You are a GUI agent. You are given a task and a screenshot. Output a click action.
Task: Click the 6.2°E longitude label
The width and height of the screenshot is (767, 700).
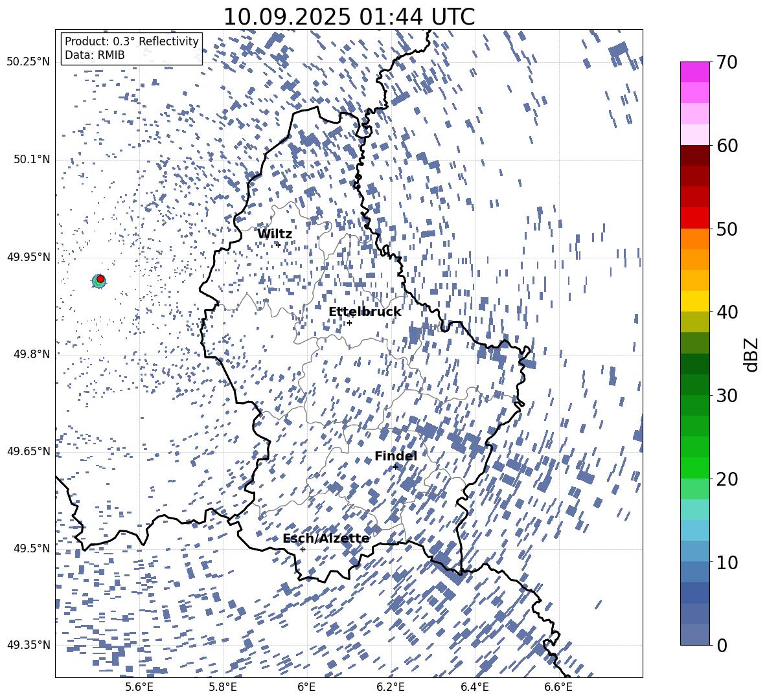[391, 687]
